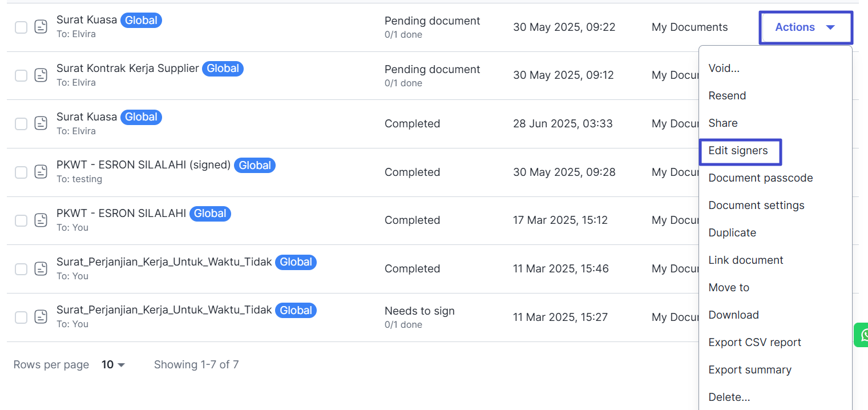Click document icon for 30 May 09:22 Surat Kuasa

41,27
